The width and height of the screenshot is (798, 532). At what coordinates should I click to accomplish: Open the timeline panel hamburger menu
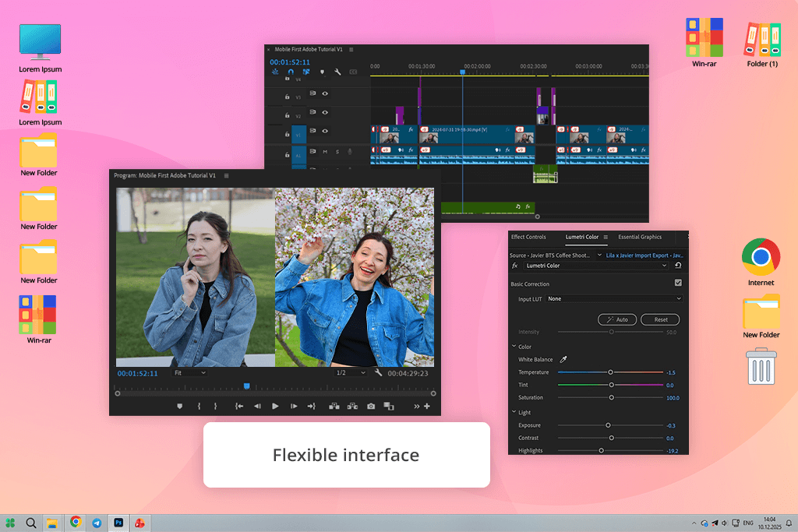point(351,49)
